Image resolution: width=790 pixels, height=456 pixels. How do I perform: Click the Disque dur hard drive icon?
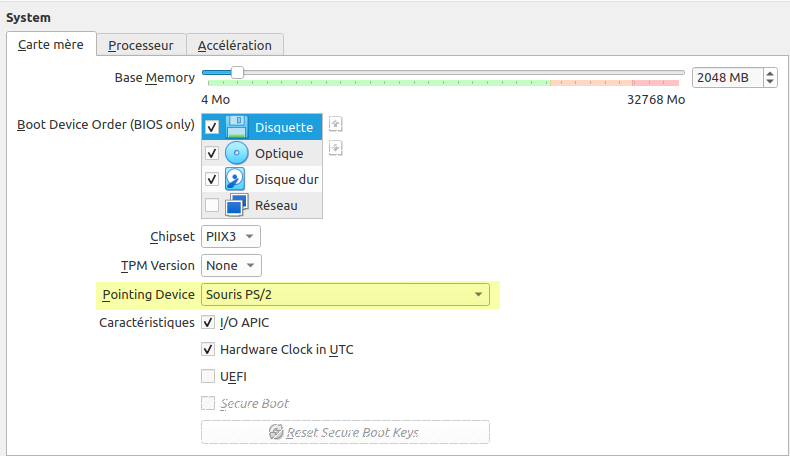coord(236,179)
